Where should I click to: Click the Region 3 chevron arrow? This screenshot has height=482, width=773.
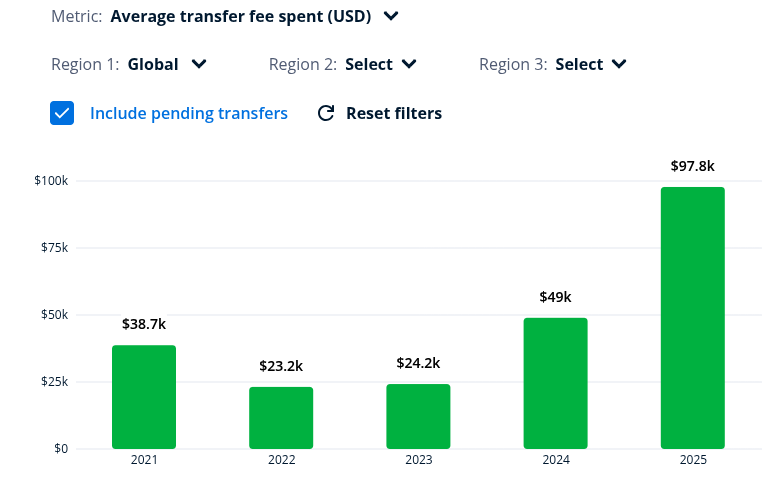pyautogui.click(x=619, y=64)
